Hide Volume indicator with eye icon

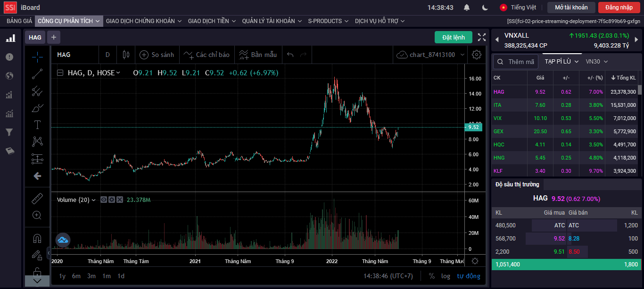104,200
